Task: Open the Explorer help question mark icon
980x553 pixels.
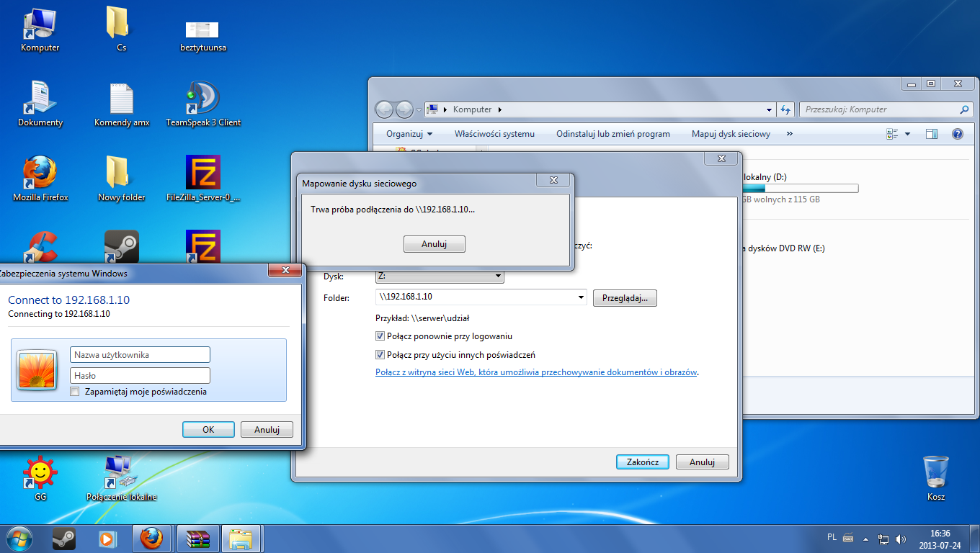Action: (958, 133)
